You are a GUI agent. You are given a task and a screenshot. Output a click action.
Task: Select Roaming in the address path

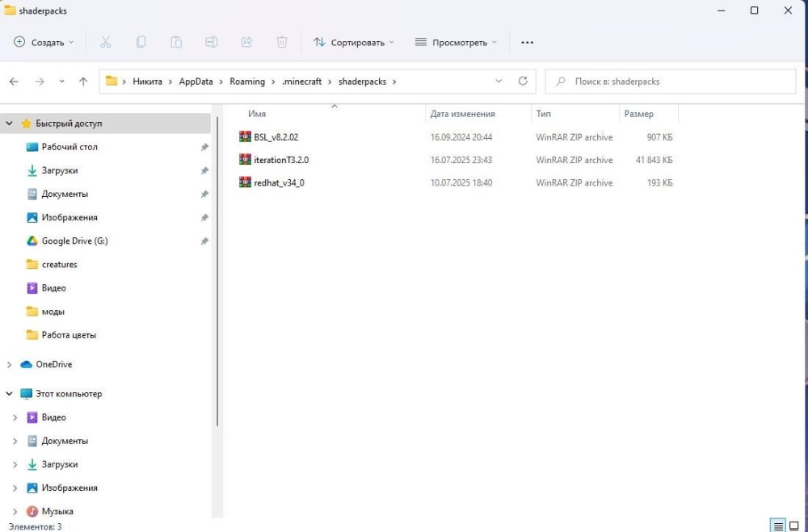coord(247,82)
